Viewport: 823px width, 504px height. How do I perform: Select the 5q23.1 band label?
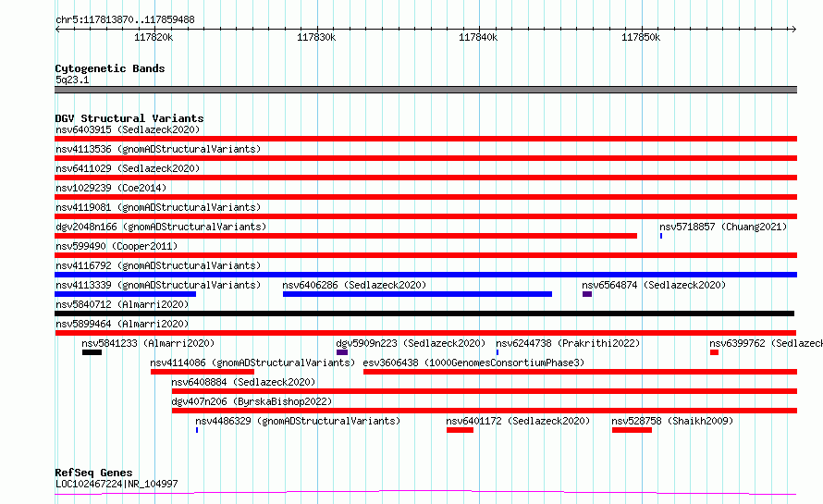point(72,80)
